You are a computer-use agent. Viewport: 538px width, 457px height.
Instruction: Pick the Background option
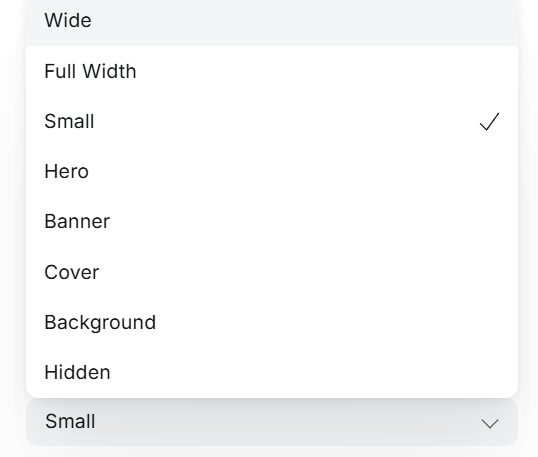(x=272, y=323)
